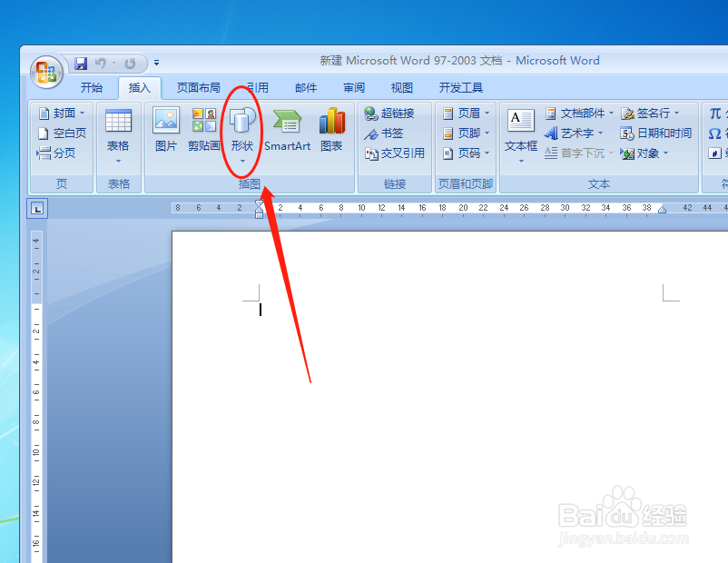Insert an equation with the π icon
Viewport: 728px width, 563px height.
pyautogui.click(x=715, y=113)
